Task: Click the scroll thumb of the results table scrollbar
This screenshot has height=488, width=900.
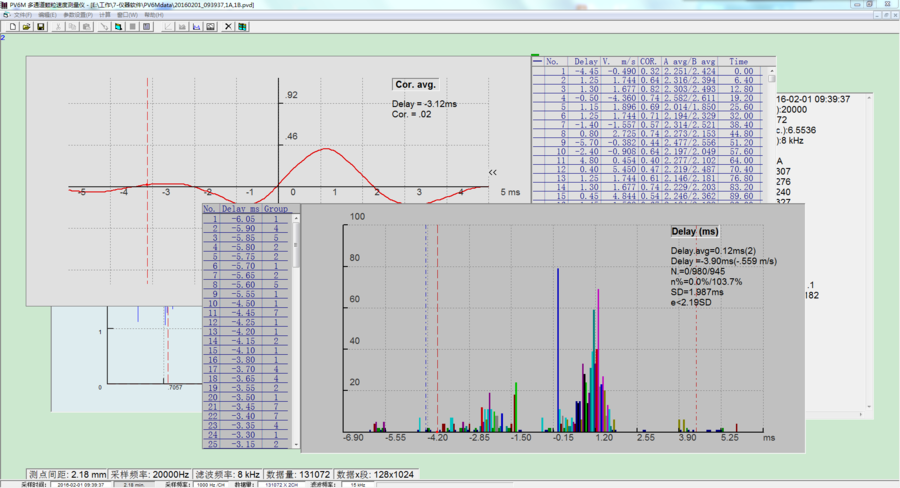Action: (771, 79)
